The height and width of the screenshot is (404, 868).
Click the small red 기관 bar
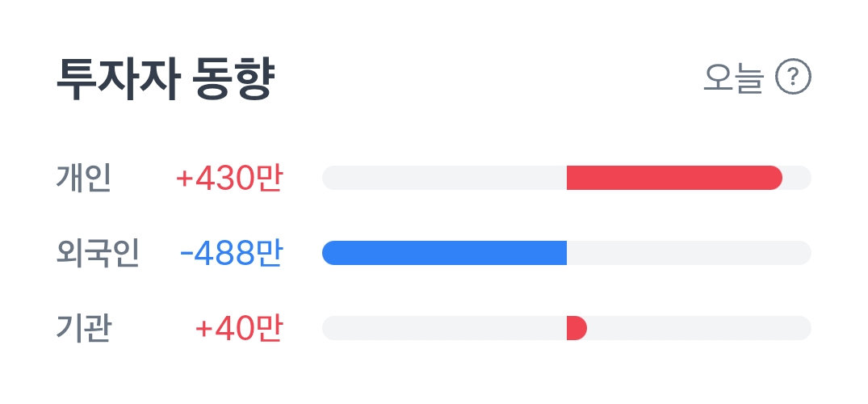click(577, 328)
